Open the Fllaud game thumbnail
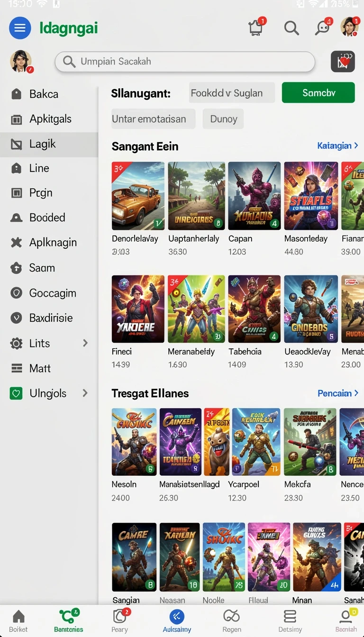364x637 pixels. pos(269,557)
